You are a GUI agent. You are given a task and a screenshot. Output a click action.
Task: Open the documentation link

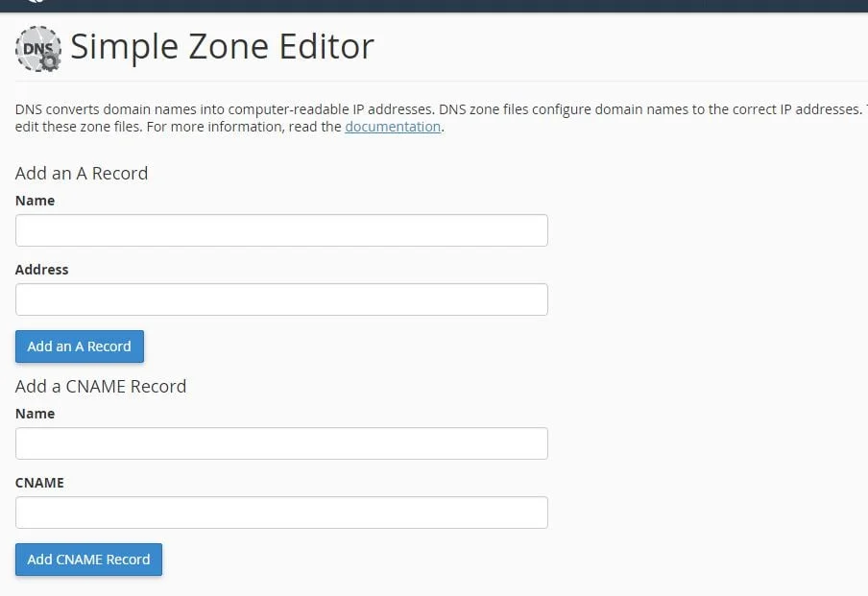pyautogui.click(x=393, y=127)
